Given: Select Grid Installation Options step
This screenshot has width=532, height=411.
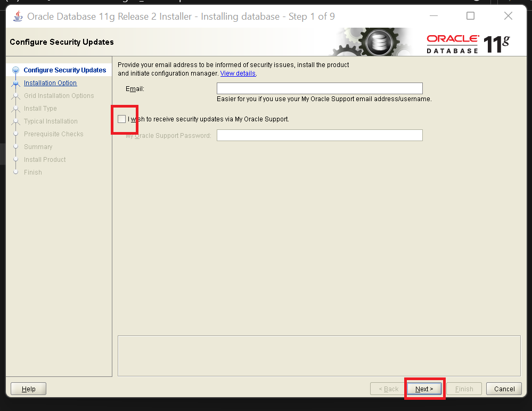Looking at the screenshot, I should (59, 96).
